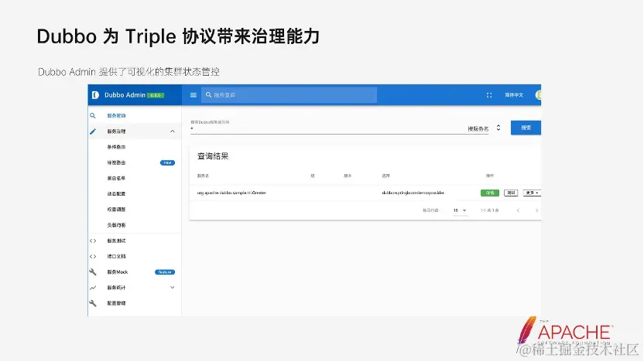This screenshot has width=644, height=362.
Task: Open the rows per page dropdown showing 10
Action: pos(460,210)
